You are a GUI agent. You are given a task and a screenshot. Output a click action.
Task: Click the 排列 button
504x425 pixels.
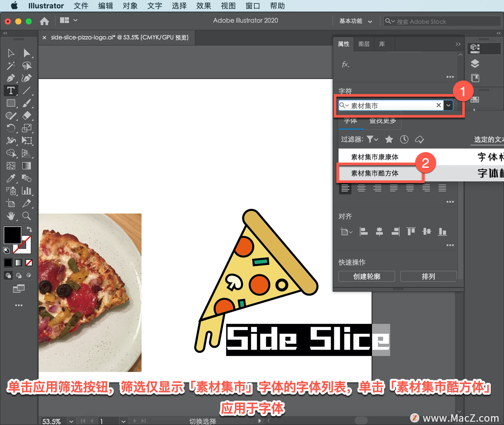[x=428, y=276]
